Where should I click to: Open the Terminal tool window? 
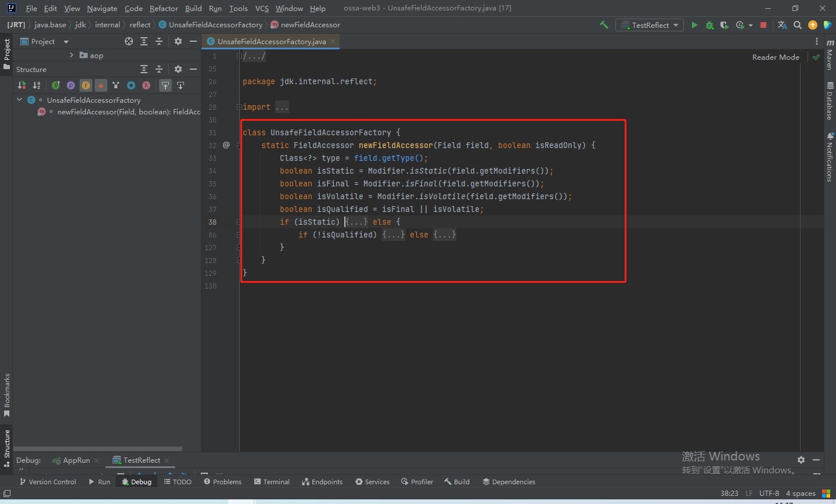(272, 482)
